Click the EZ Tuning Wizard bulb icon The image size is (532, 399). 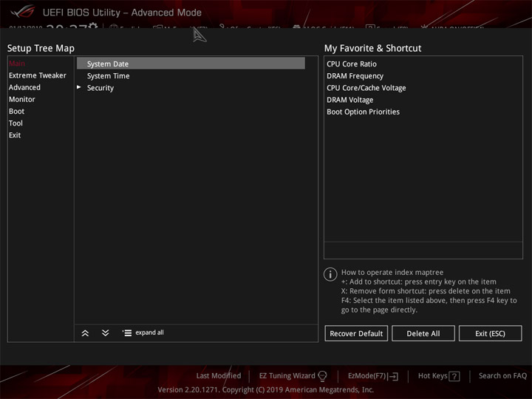click(x=322, y=376)
